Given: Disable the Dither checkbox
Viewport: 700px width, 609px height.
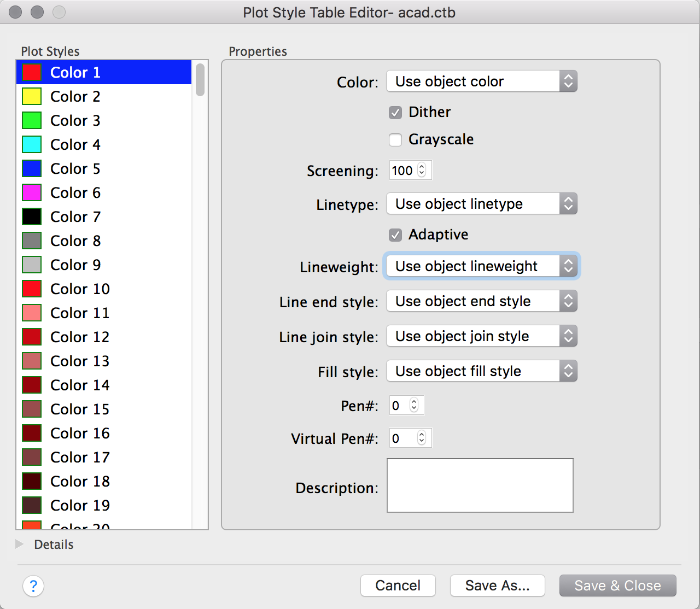Looking at the screenshot, I should pyautogui.click(x=395, y=113).
